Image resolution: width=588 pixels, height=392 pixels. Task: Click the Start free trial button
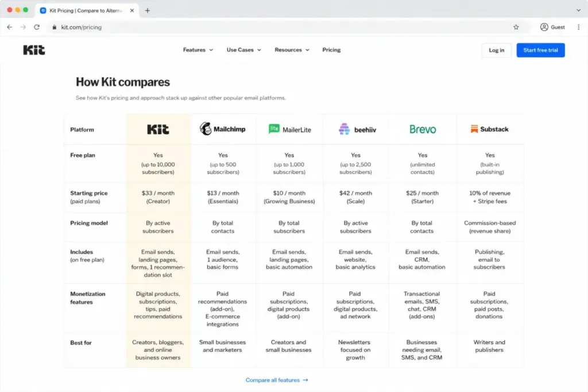click(x=540, y=50)
